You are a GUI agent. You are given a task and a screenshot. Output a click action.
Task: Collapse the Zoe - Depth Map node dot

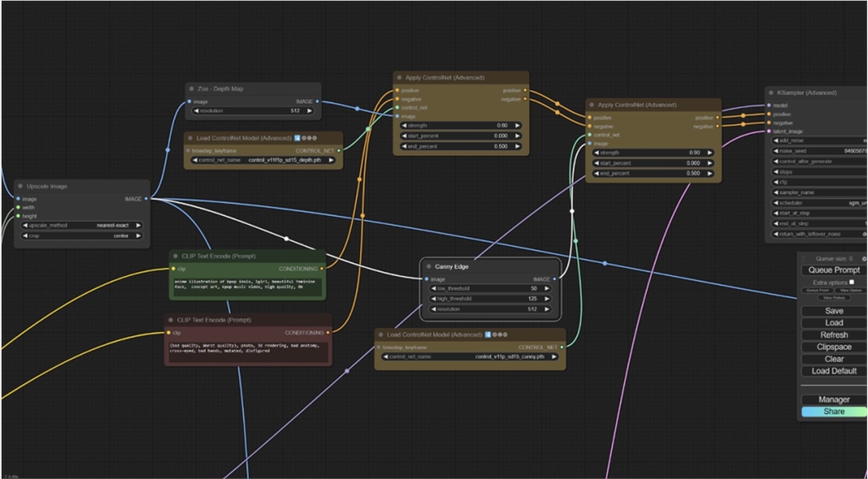pyautogui.click(x=192, y=89)
